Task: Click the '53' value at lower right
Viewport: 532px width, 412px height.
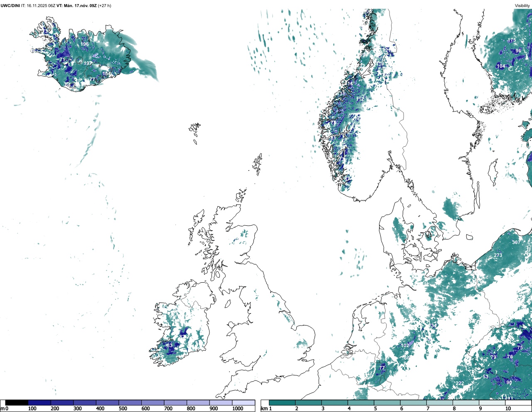Action: point(485,377)
